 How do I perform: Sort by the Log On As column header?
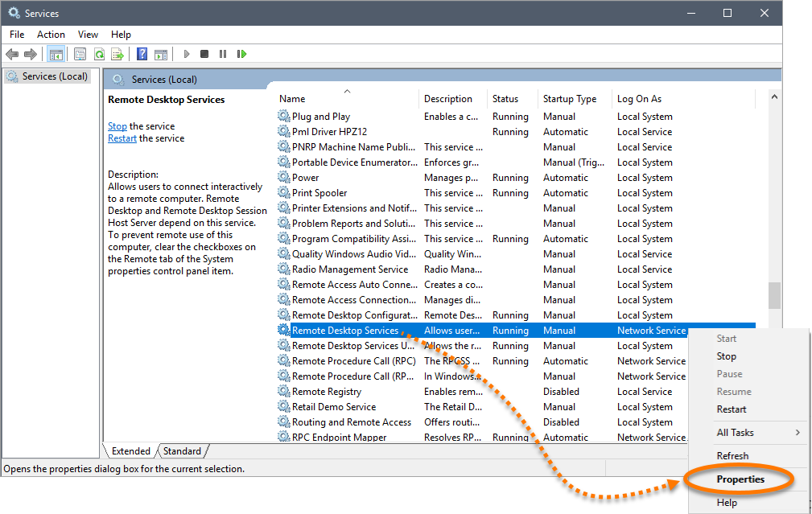coord(683,98)
